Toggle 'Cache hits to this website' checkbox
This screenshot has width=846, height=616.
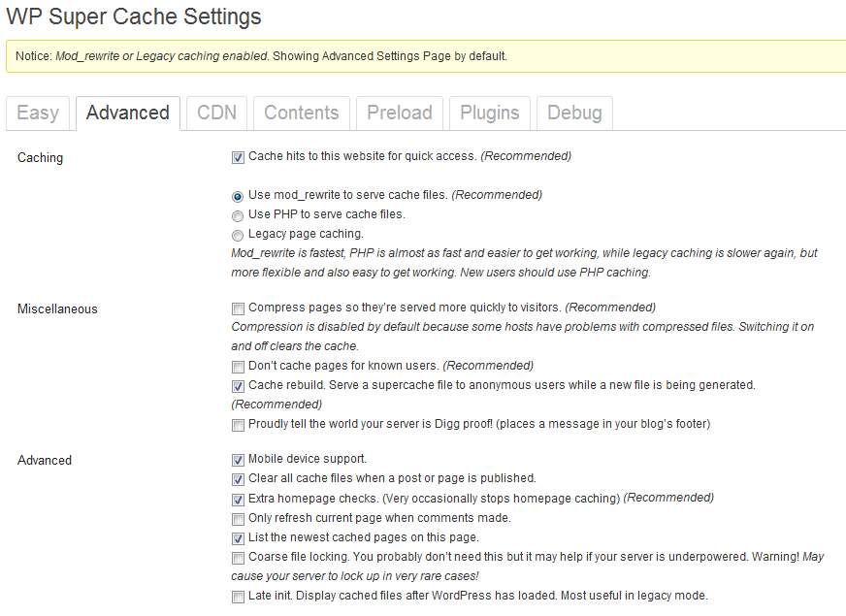(238, 157)
